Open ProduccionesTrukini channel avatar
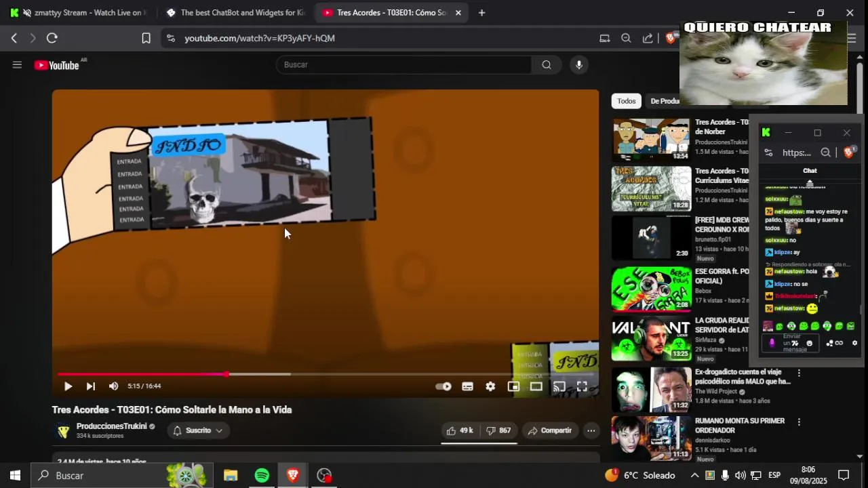 coord(63,431)
